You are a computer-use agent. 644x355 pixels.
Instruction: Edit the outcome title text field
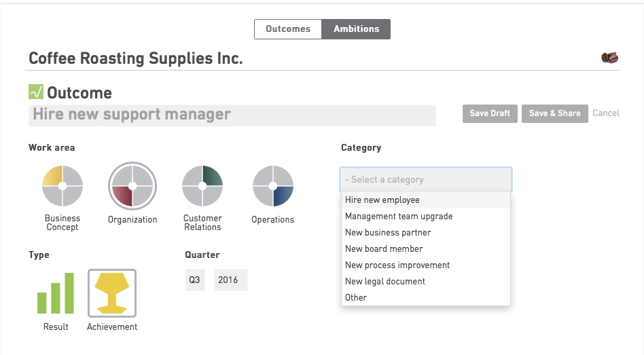tap(232, 115)
